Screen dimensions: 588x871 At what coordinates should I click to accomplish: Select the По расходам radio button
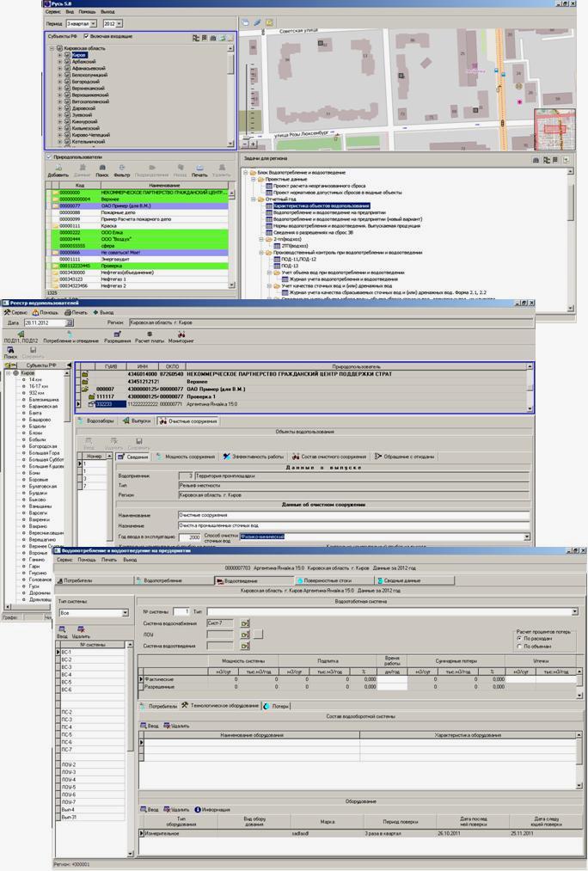pos(519,639)
